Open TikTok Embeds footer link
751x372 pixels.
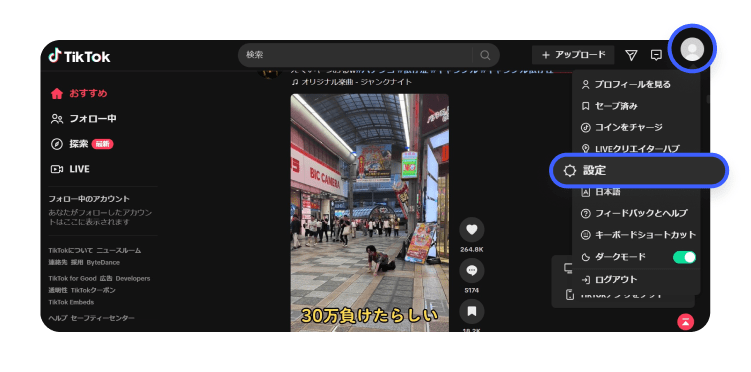[x=71, y=302]
